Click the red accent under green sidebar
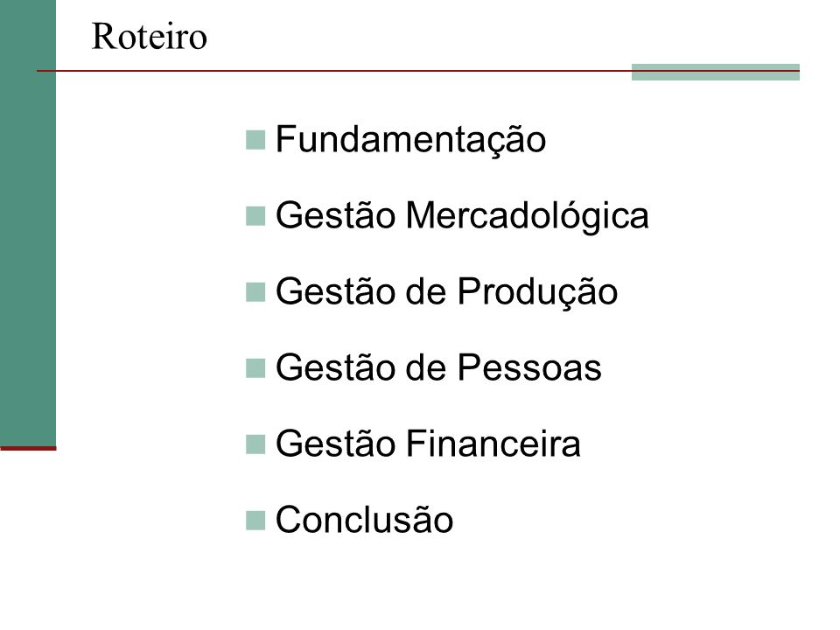 28,448
